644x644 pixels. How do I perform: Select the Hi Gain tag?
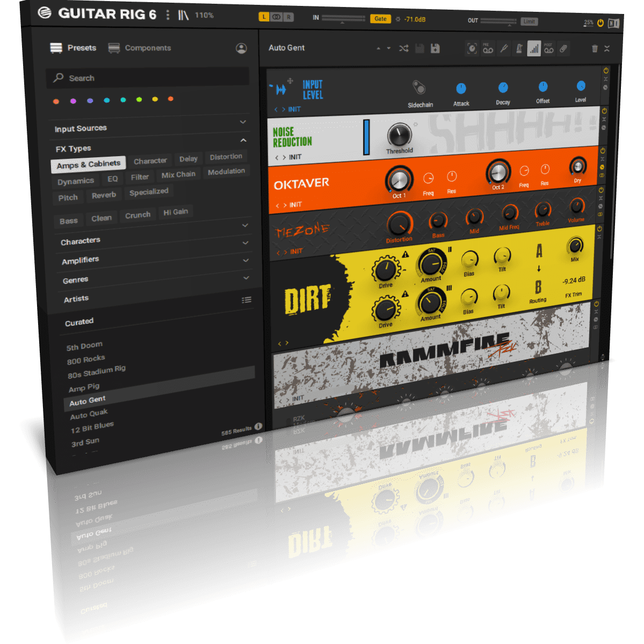point(175,212)
